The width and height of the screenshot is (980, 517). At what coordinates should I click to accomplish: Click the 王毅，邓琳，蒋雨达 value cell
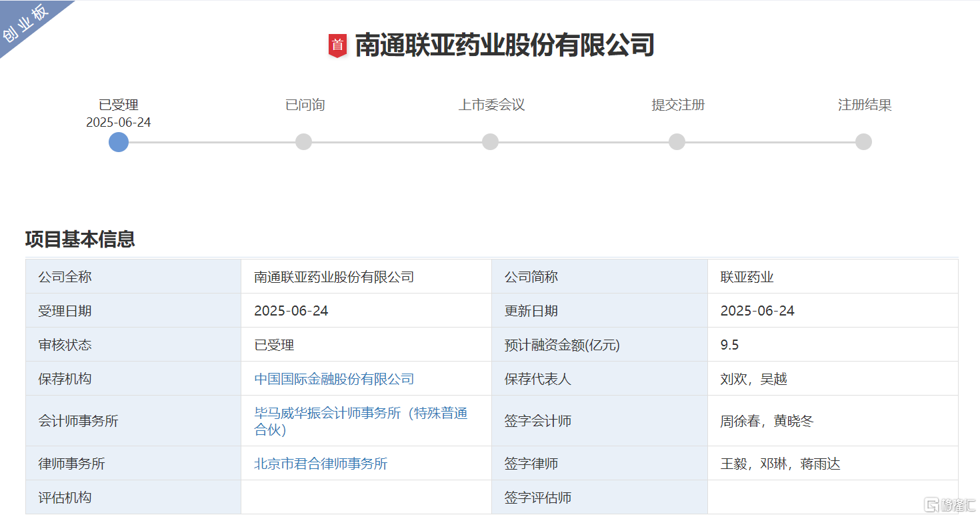[833, 463]
